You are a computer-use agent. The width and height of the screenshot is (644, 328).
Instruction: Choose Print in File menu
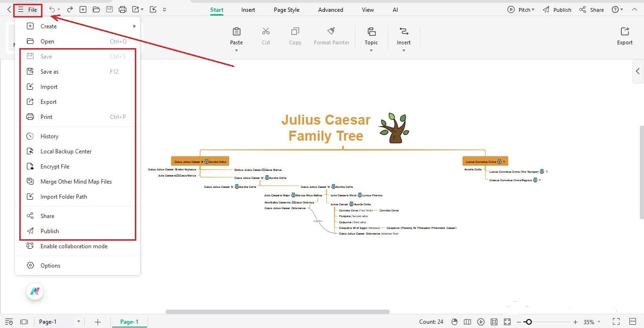pyautogui.click(x=78, y=117)
